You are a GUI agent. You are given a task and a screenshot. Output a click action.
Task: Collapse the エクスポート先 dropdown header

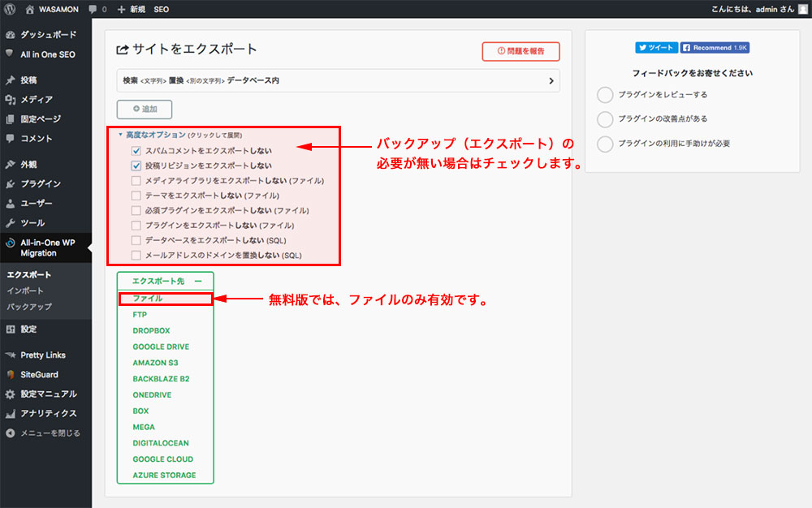point(166,281)
